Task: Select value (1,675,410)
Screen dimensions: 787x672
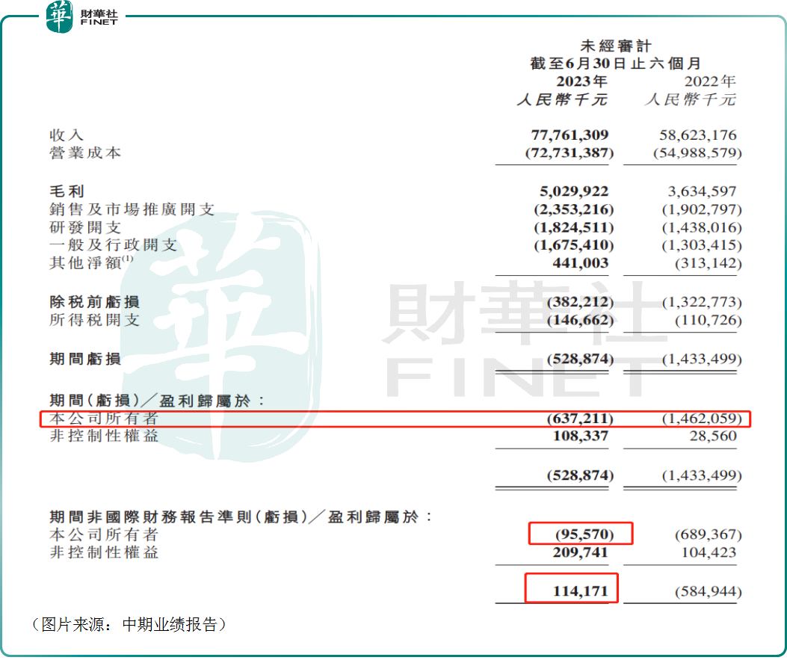Action: 574,245
